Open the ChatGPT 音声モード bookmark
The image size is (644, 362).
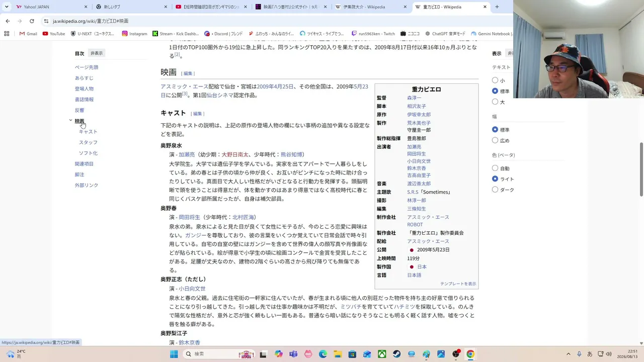click(445, 34)
